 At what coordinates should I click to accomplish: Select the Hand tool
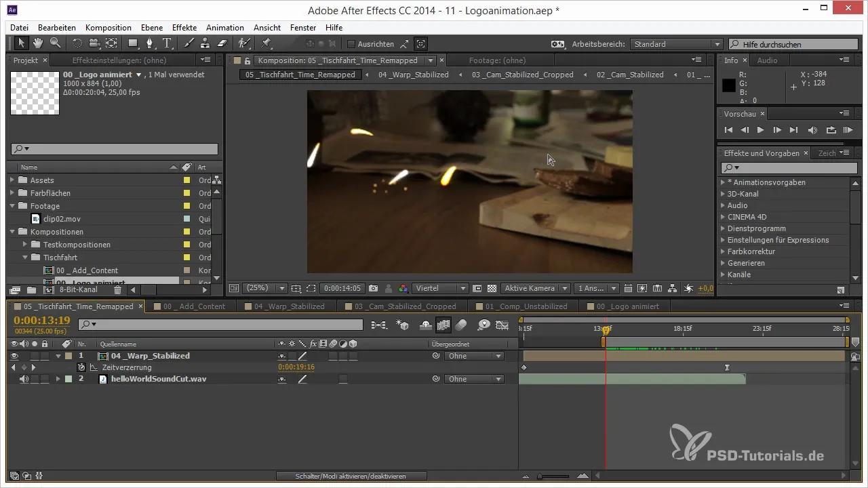tap(39, 43)
